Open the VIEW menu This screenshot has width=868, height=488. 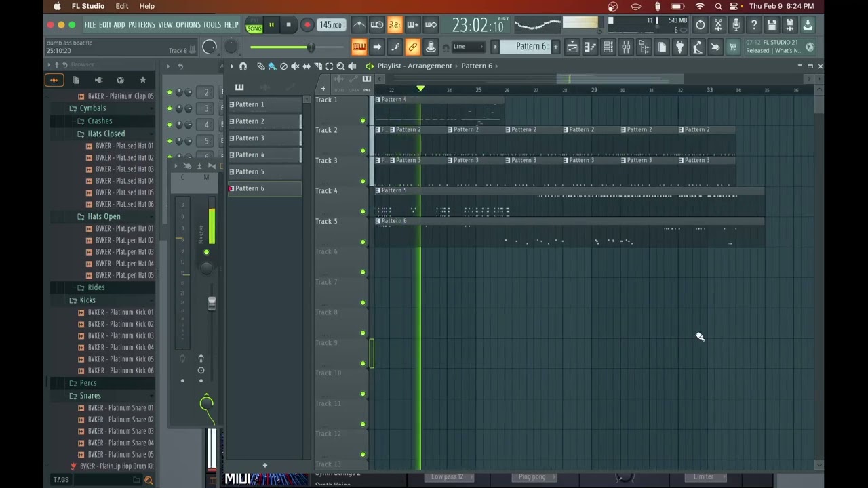point(165,25)
